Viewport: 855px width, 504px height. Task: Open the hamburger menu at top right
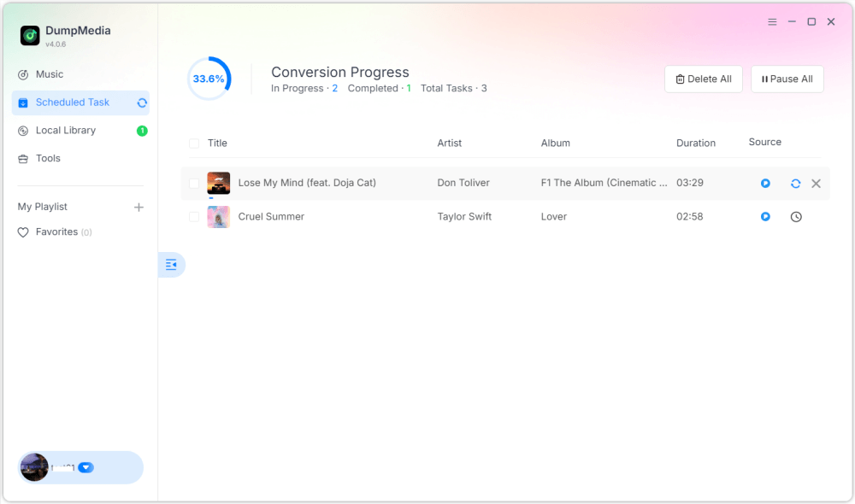770,21
